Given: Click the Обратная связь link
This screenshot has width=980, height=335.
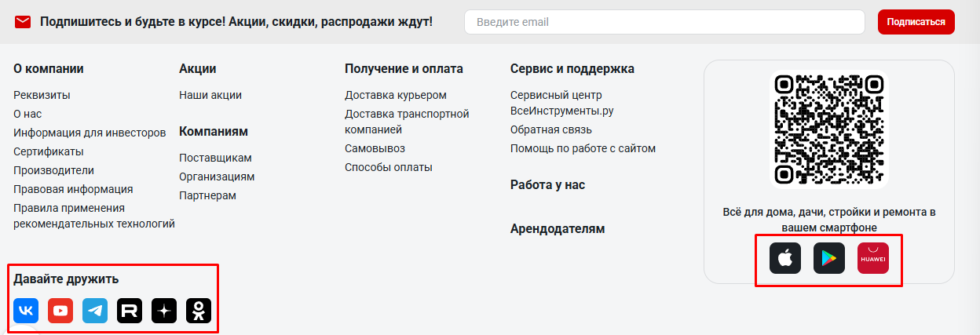Looking at the screenshot, I should 551,129.
